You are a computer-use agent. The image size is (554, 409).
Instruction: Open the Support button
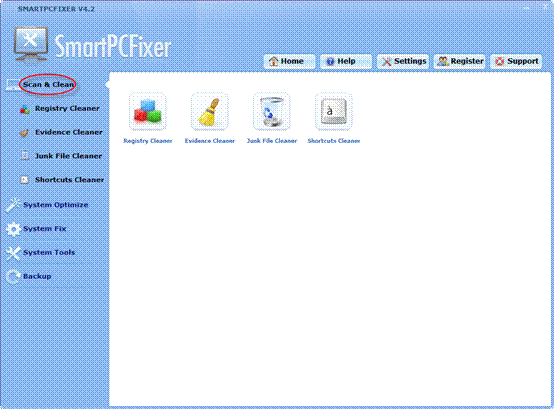pos(516,61)
